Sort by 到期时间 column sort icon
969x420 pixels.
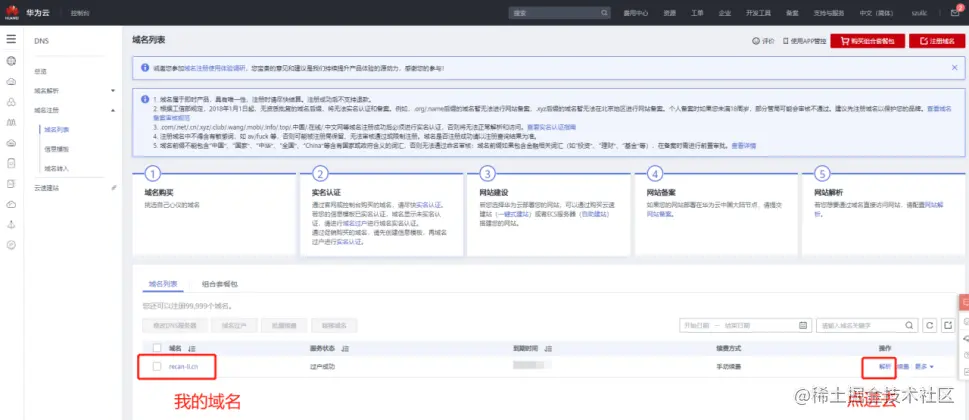(549, 349)
